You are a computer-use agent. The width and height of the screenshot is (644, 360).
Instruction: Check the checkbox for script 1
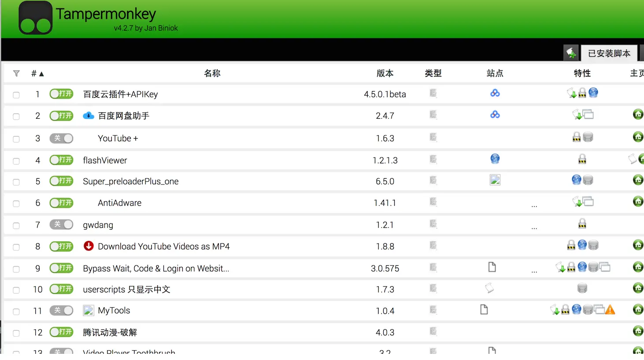coord(16,95)
